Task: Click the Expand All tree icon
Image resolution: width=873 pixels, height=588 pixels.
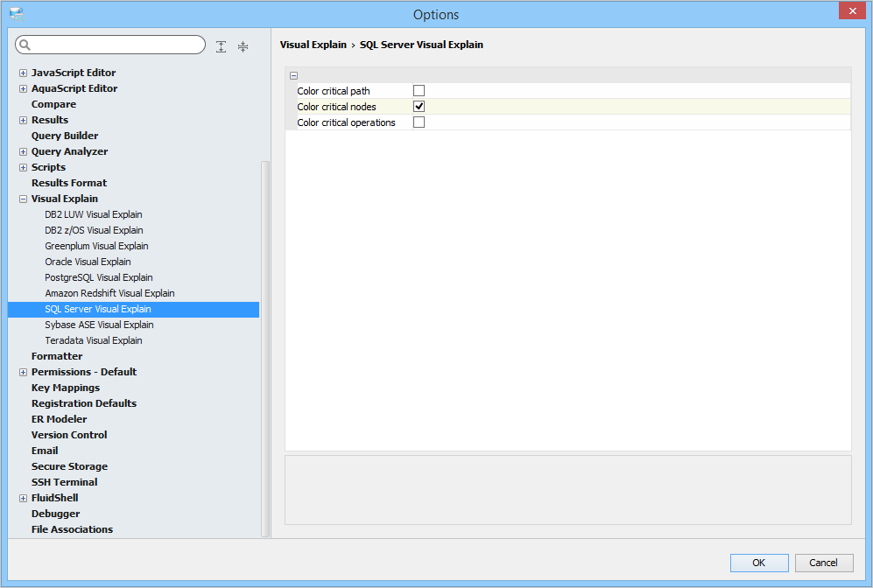Action: 221,46
